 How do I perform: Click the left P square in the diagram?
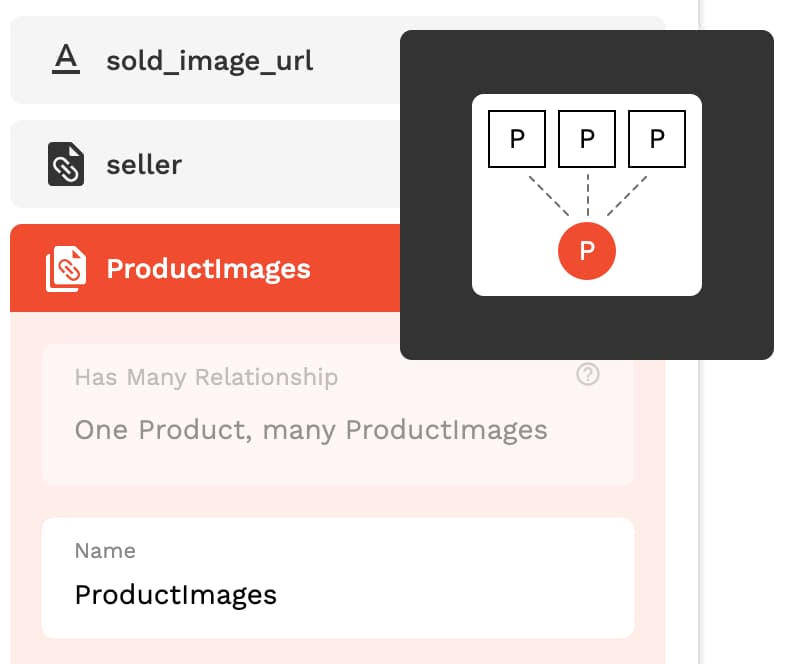[x=517, y=139]
